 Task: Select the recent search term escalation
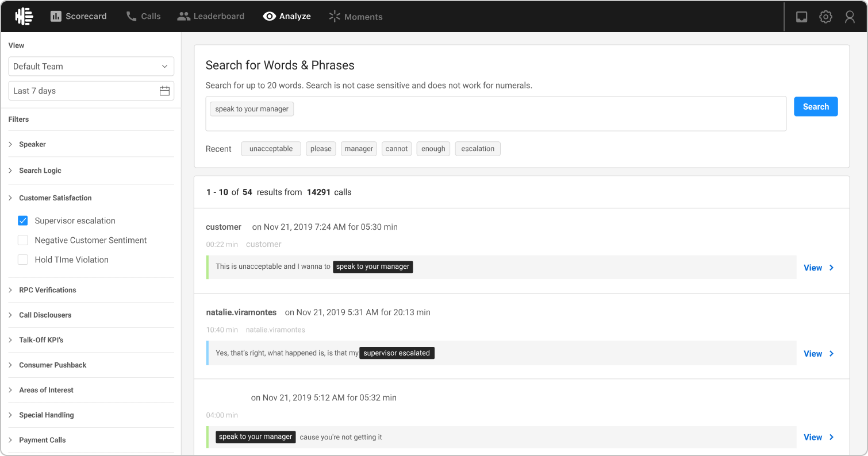(x=478, y=149)
